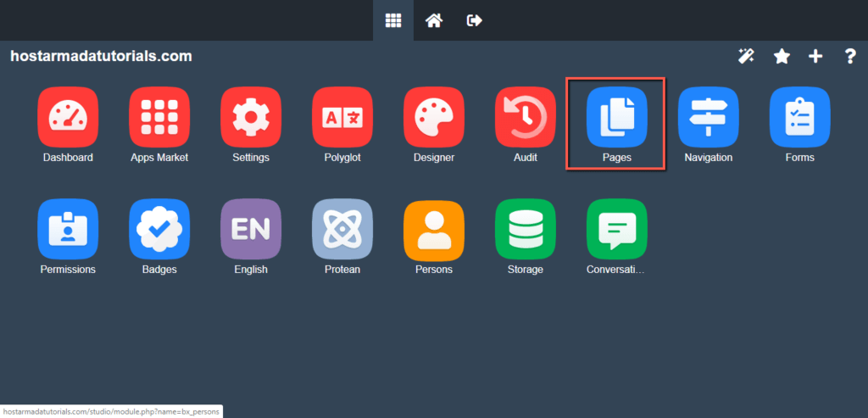Open the English language module
The height and width of the screenshot is (418, 868).
click(x=251, y=229)
